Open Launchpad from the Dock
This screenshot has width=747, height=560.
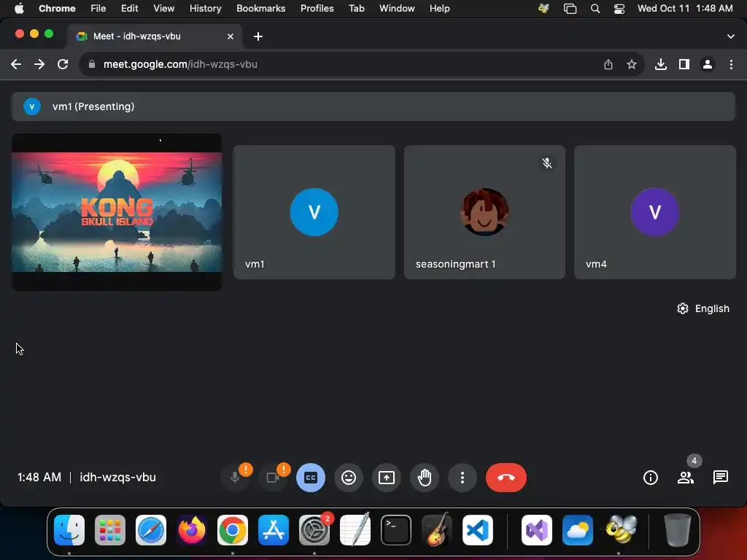point(110,530)
